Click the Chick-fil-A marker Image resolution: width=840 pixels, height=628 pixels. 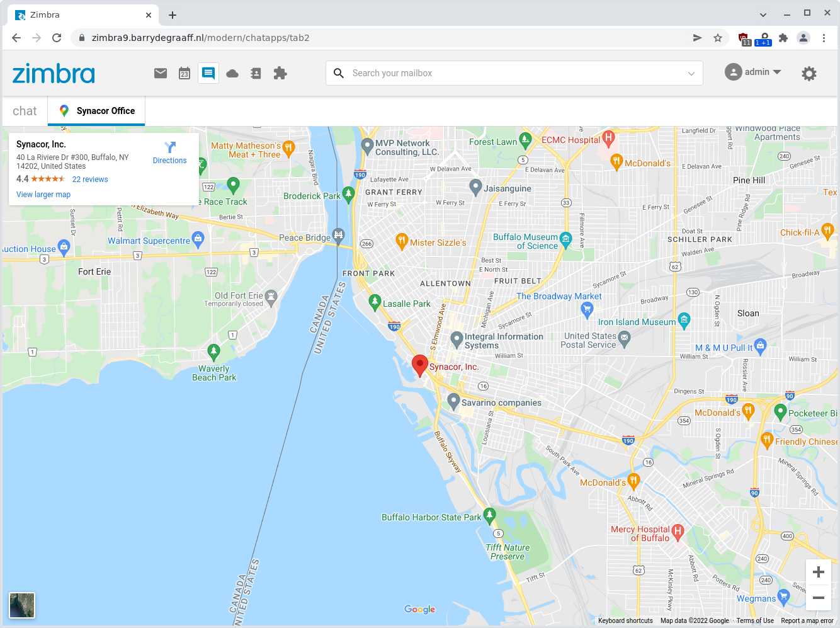tap(828, 231)
